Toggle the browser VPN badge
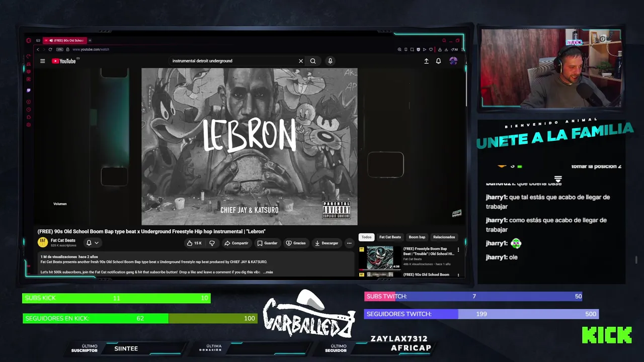The height and width of the screenshot is (362, 644). (x=60, y=49)
